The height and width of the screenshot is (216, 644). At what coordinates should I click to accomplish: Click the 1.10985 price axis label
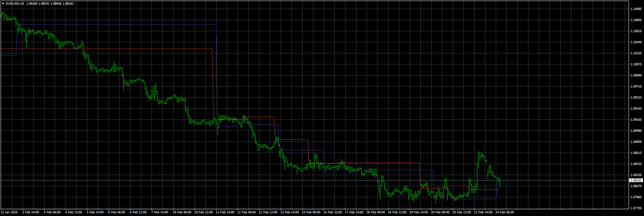[x=636, y=9]
